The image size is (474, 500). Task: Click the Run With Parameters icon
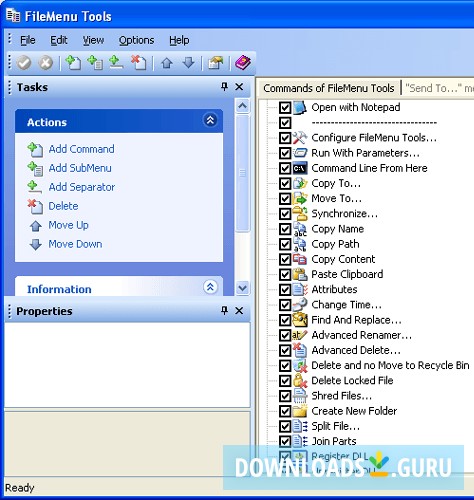click(x=300, y=153)
